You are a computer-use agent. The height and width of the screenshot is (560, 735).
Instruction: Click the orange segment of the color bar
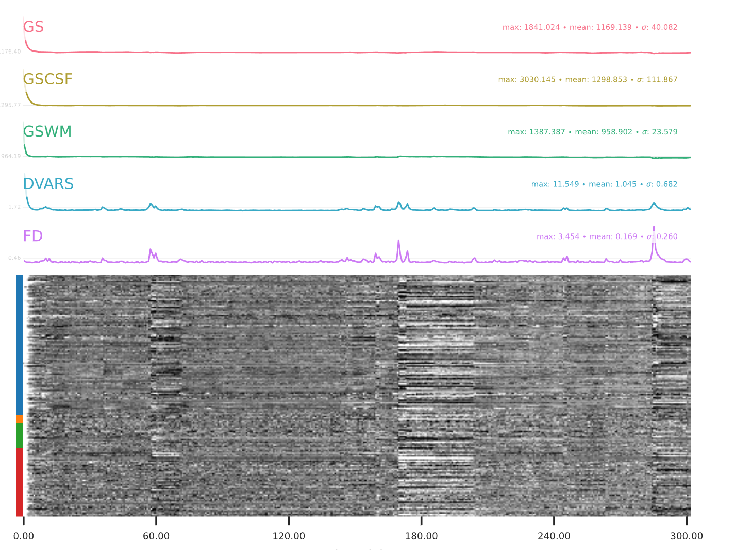[x=19, y=419]
